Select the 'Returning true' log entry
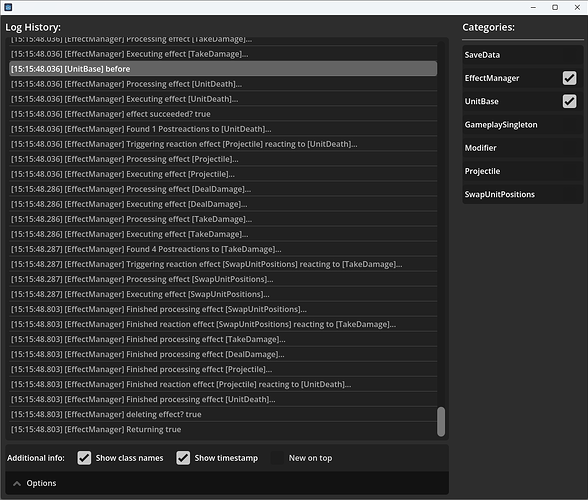The width and height of the screenshot is (588, 500). pyautogui.click(x=223, y=429)
